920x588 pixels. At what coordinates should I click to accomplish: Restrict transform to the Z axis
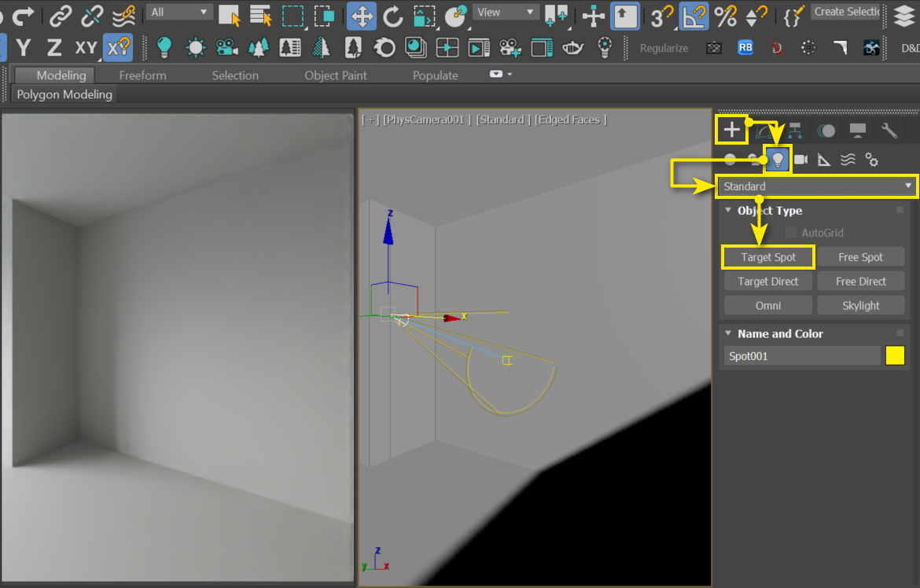(54, 47)
